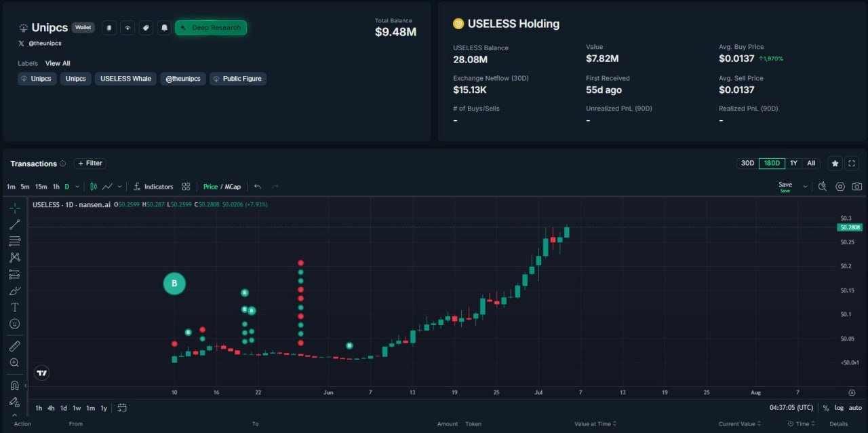Sort by the Time column

tap(802, 424)
